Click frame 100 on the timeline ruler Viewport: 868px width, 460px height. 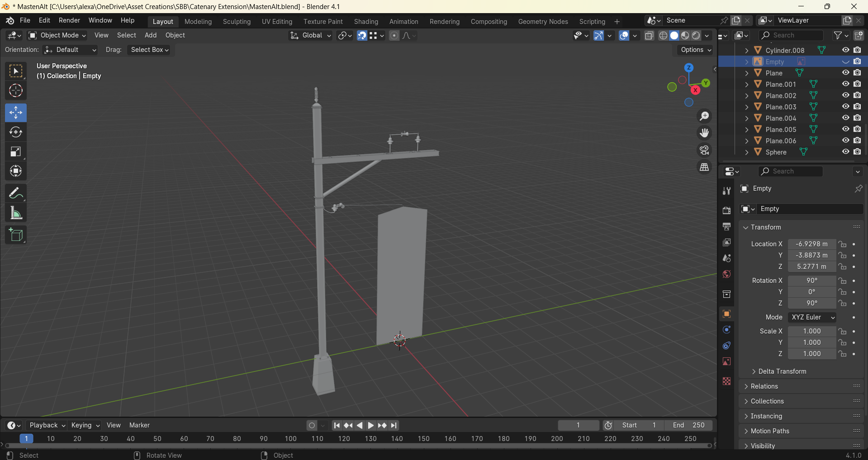(290, 438)
